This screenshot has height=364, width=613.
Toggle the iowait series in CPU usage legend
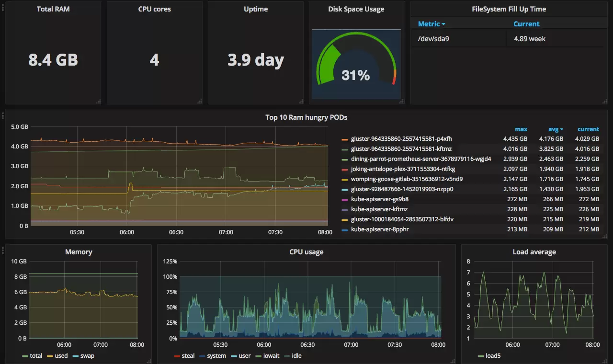[267, 356]
